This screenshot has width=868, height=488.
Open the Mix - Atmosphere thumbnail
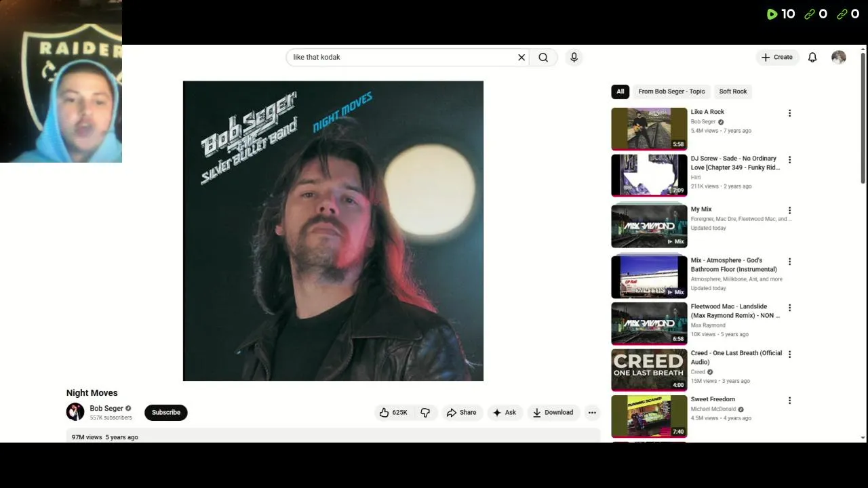[649, 277]
